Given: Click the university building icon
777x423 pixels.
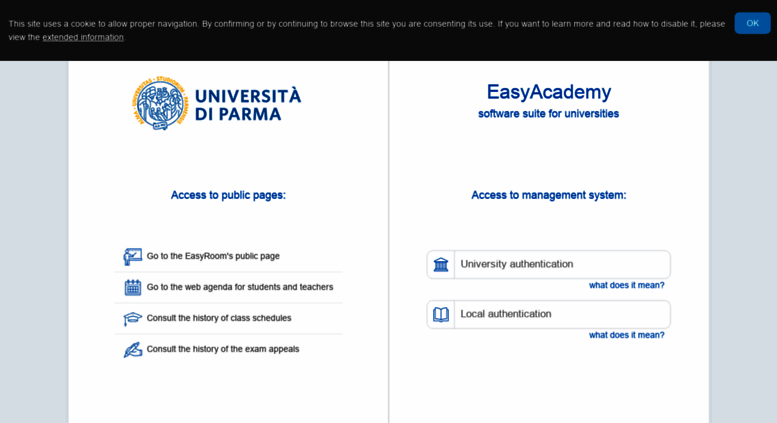Looking at the screenshot, I should 441,264.
